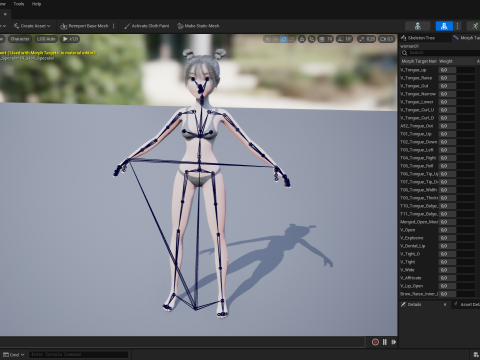Choose the rotate gizmo tool
This screenshot has width=480, height=360.
(284, 39)
